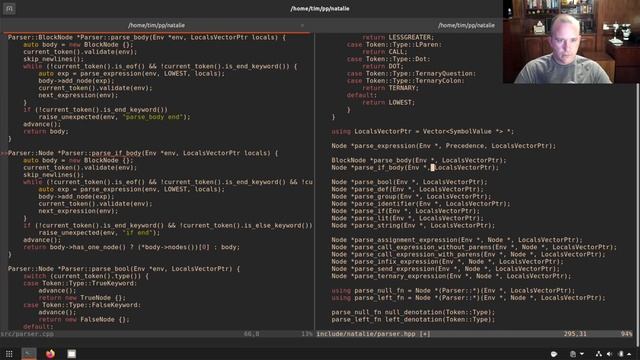The width and height of the screenshot is (640, 360).
Task: Open the chat bubble tray icon
Action: pos(554,354)
